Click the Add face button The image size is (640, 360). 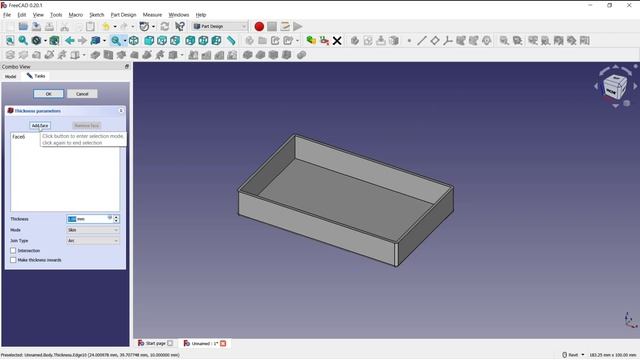(40, 126)
